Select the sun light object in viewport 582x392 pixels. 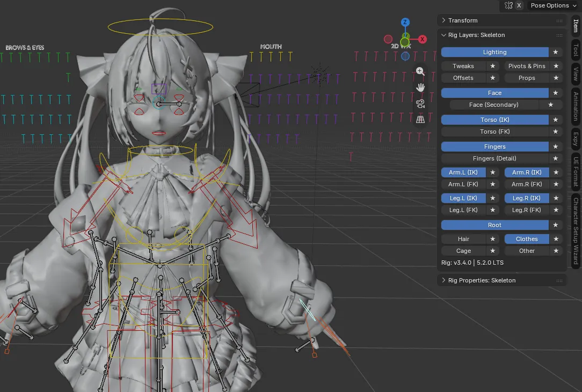(x=320, y=74)
